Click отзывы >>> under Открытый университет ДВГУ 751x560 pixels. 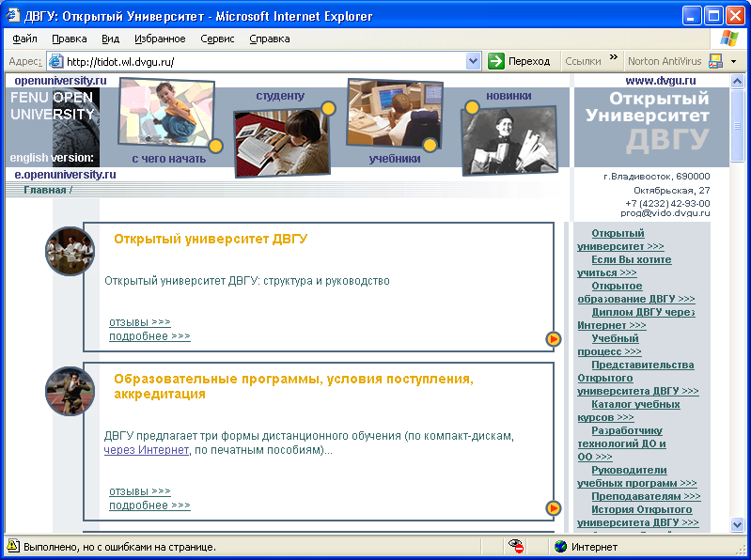tap(140, 322)
